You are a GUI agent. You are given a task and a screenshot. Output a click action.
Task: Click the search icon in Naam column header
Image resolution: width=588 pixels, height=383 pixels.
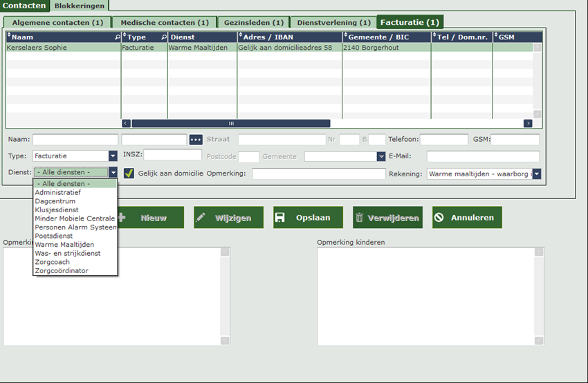116,37
